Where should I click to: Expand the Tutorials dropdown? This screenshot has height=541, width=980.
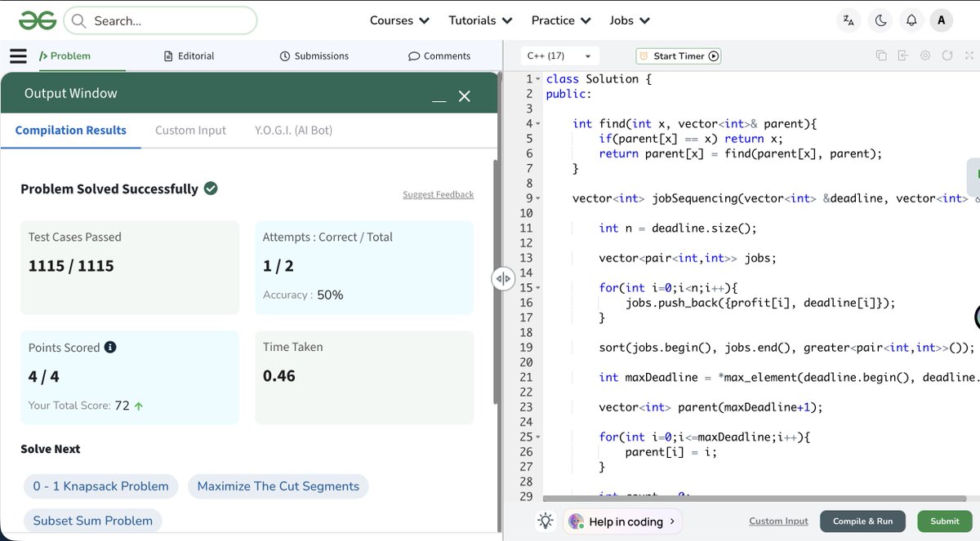(x=480, y=20)
